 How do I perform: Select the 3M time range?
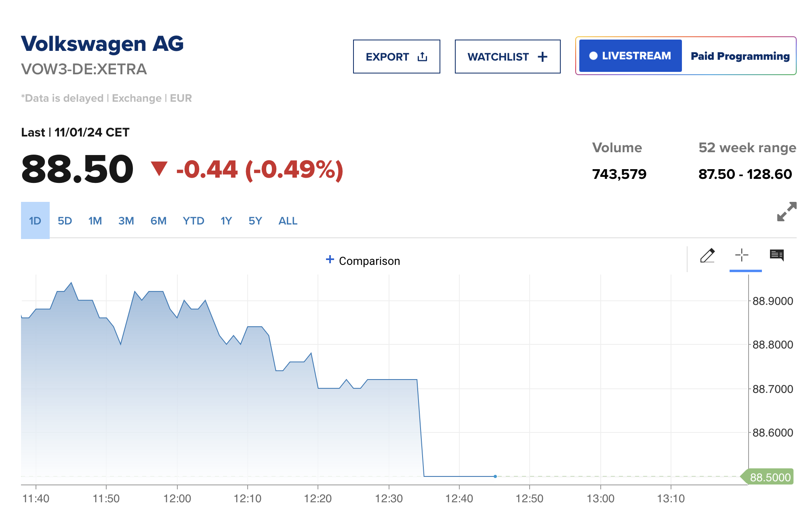[x=126, y=221]
